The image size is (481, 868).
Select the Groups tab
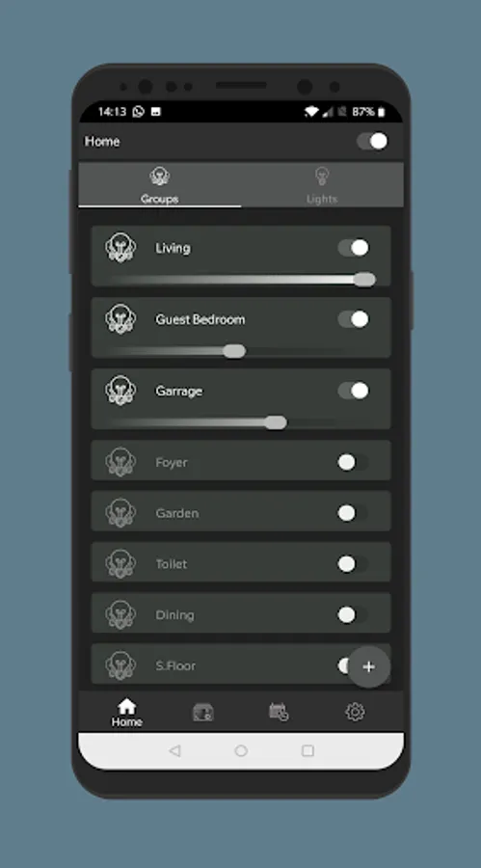(x=159, y=185)
